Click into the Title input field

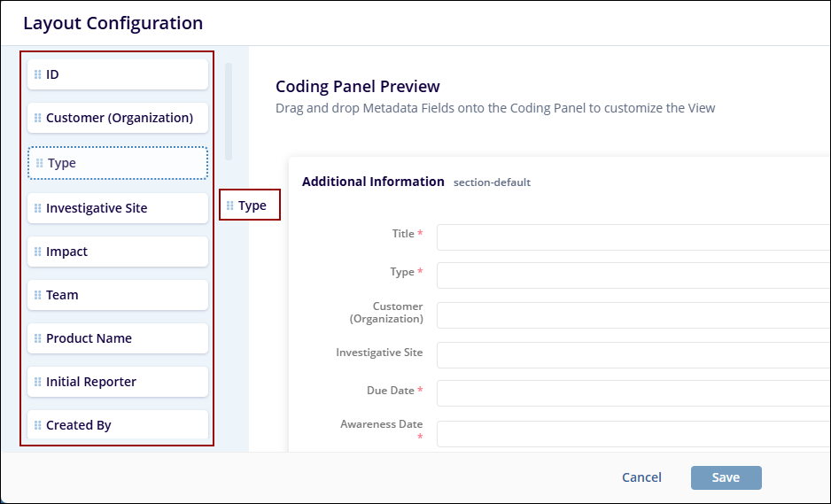click(x=633, y=237)
